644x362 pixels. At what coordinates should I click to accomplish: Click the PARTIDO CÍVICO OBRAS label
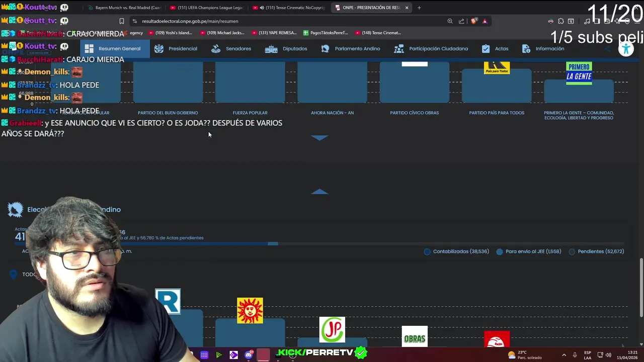(415, 113)
